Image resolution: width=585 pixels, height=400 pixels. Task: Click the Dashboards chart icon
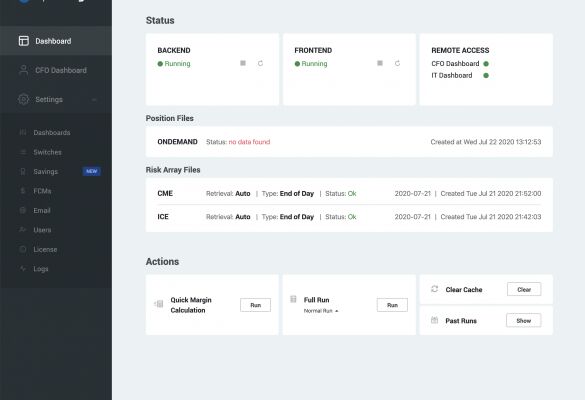point(23,132)
